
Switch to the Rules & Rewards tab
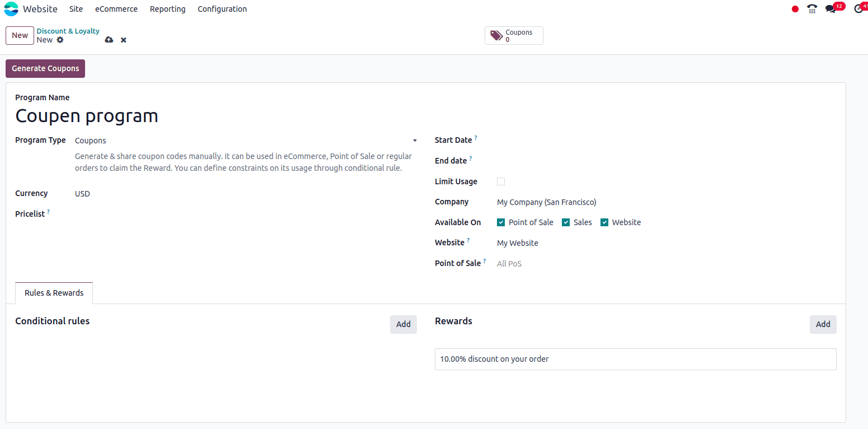point(54,292)
